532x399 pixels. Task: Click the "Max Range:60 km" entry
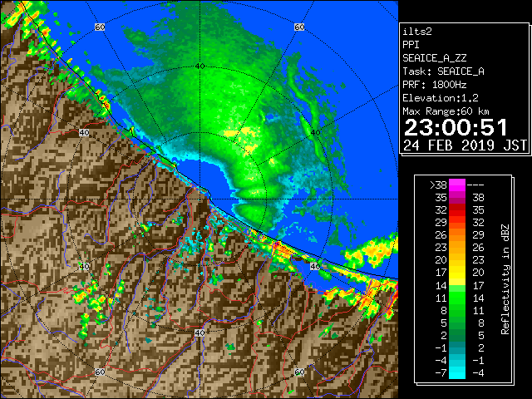pyautogui.click(x=446, y=111)
